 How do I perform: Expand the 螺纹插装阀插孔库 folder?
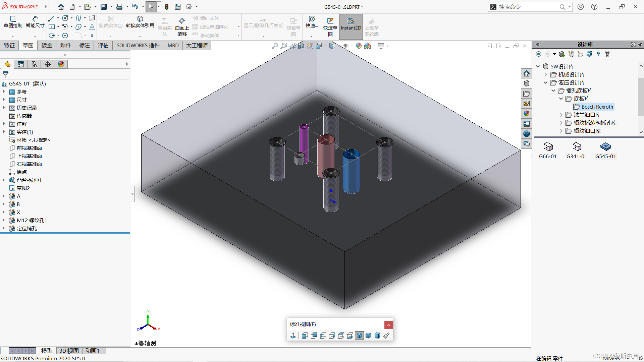click(x=561, y=123)
